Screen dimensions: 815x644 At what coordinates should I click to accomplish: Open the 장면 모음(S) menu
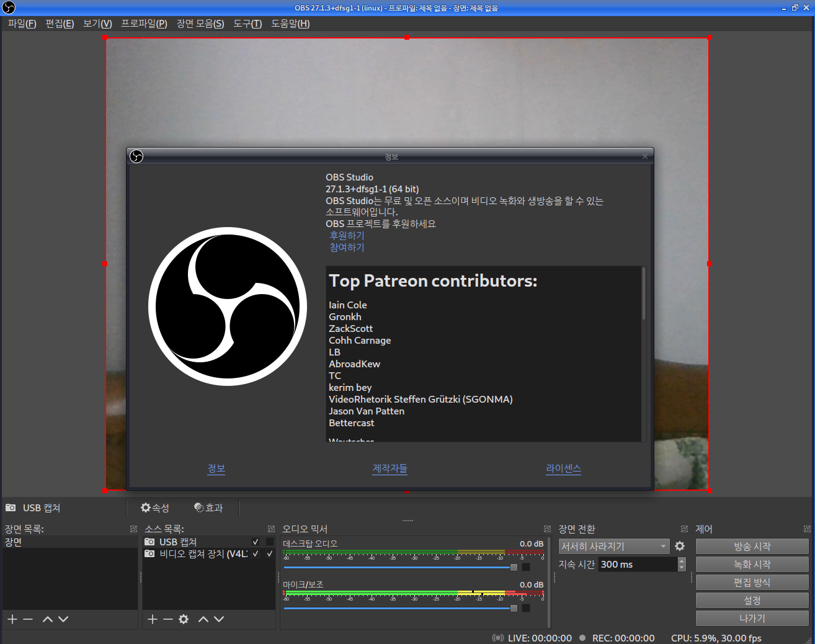[200, 24]
